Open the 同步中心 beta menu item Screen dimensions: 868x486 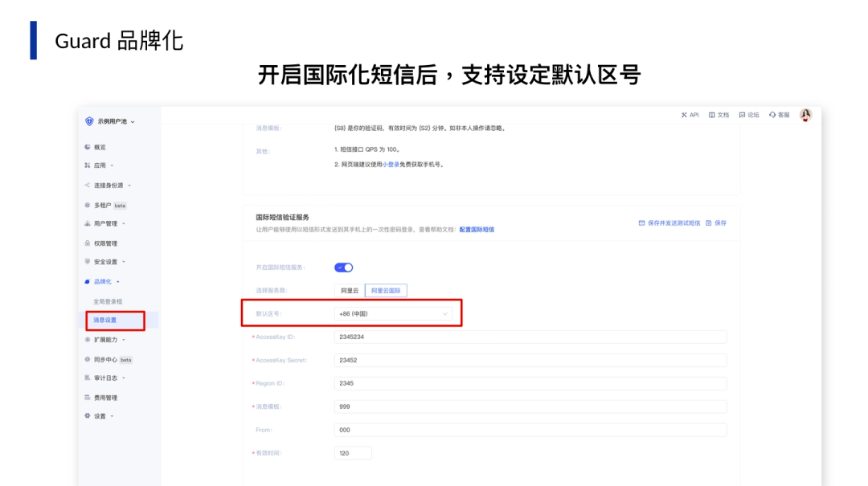point(113,360)
